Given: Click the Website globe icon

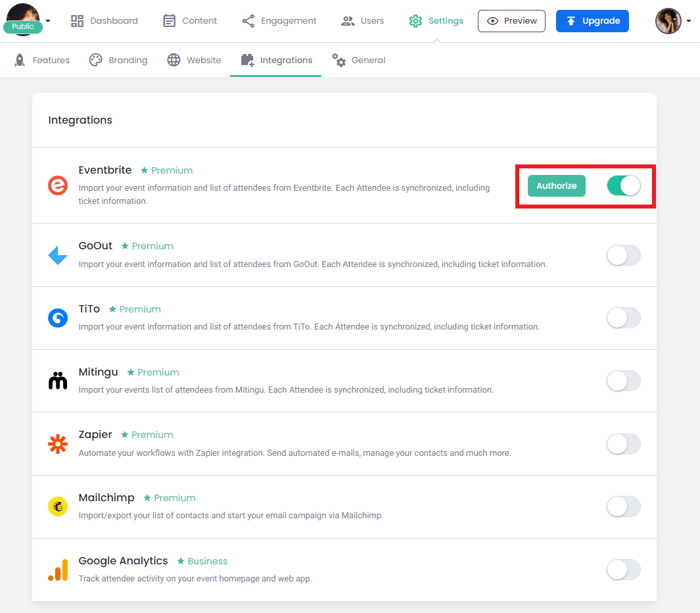Looking at the screenshot, I should [x=174, y=60].
